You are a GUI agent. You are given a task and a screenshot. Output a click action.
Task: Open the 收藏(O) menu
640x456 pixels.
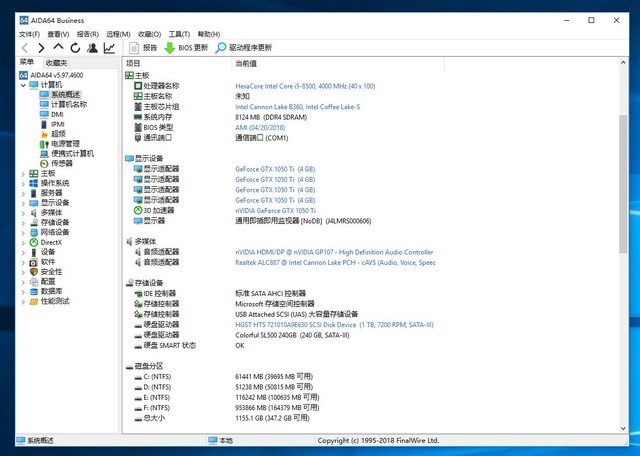pos(150,34)
